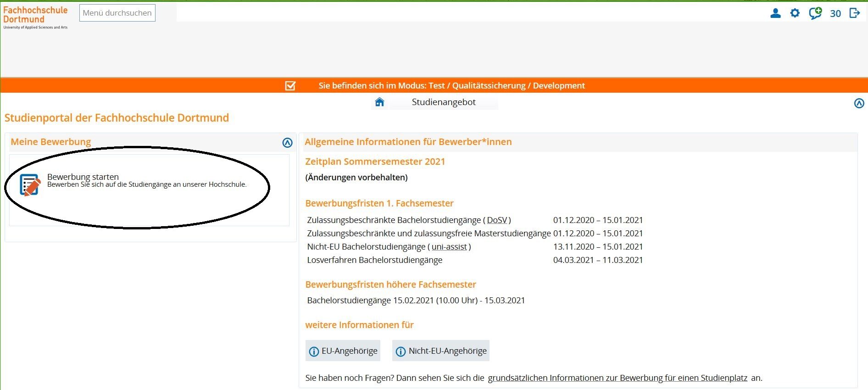Click the settings gear icon
Image resolution: width=868 pixels, height=390 pixels.
tap(795, 13)
